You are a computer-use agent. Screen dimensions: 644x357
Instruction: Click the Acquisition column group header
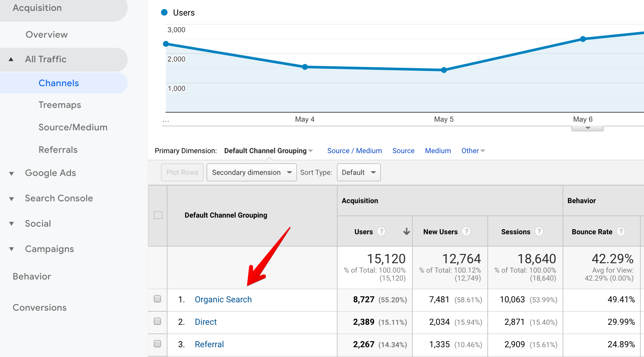click(x=360, y=201)
